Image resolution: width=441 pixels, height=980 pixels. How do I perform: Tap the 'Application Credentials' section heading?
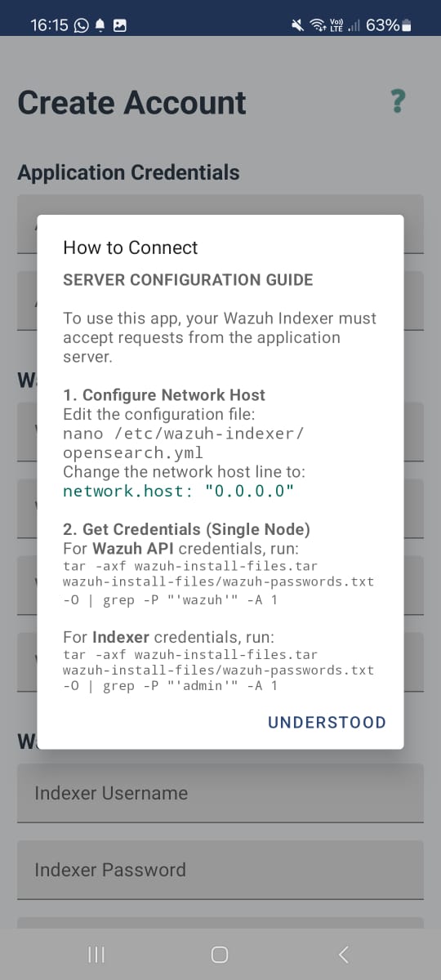click(x=128, y=172)
